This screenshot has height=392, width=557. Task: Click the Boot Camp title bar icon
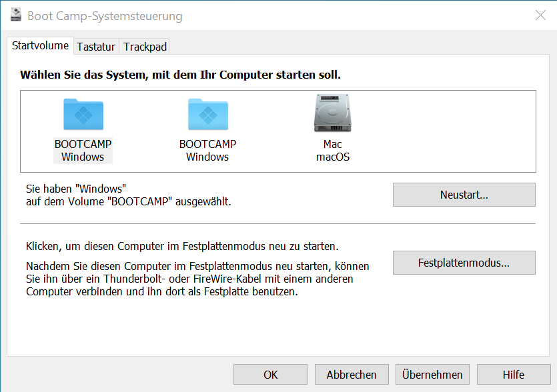coord(16,15)
